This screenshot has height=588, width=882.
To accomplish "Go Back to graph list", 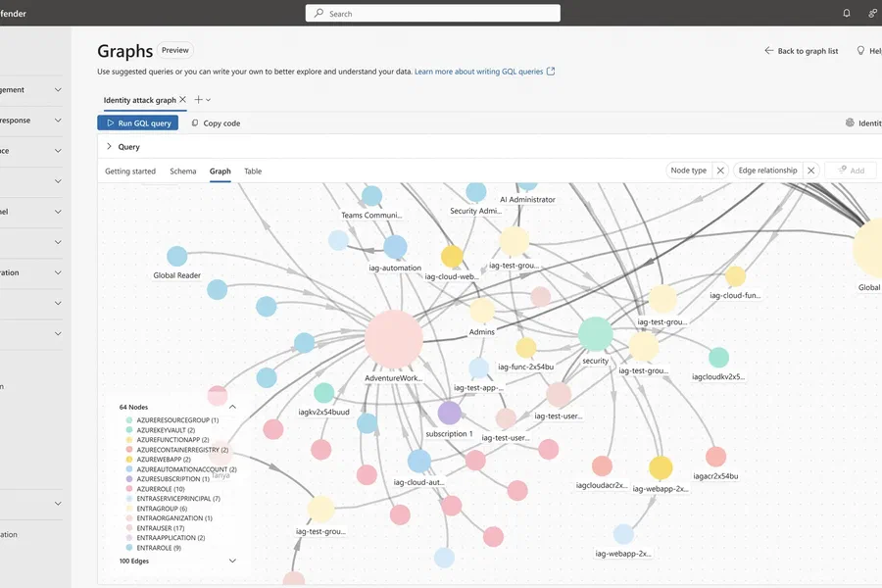I will coord(802,51).
